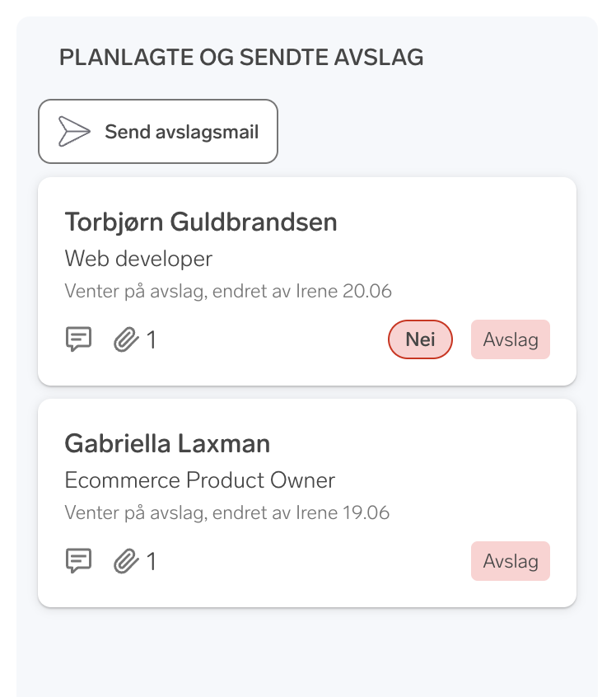The width and height of the screenshot is (616, 697).
Task: Click attachment count next to Torbjørn's paperclip
Action: coord(152,339)
